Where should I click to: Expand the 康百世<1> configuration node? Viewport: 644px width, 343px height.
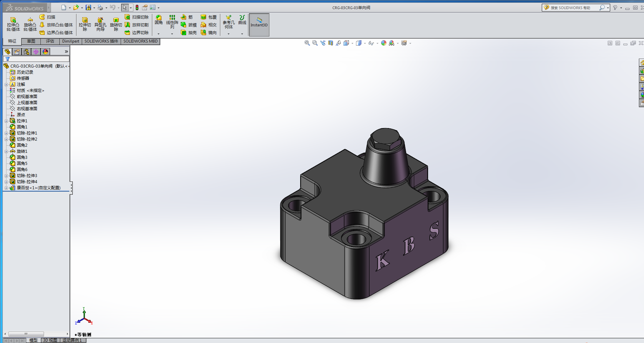point(6,188)
